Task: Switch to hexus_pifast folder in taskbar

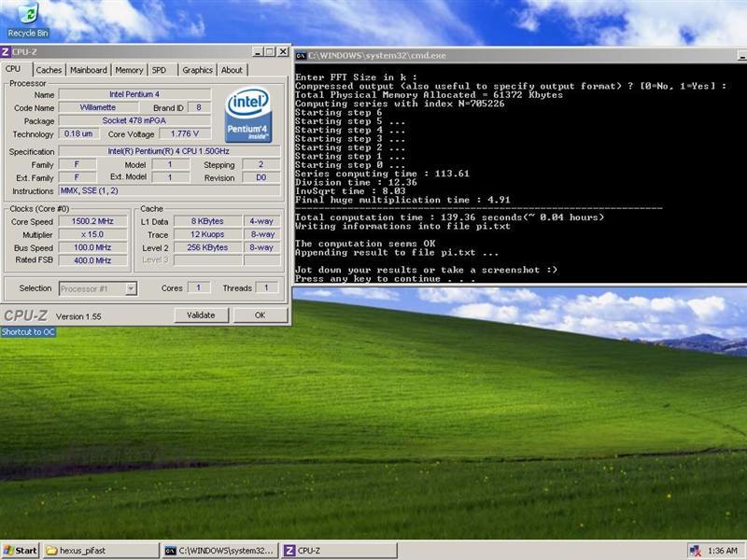Action: click(x=101, y=551)
